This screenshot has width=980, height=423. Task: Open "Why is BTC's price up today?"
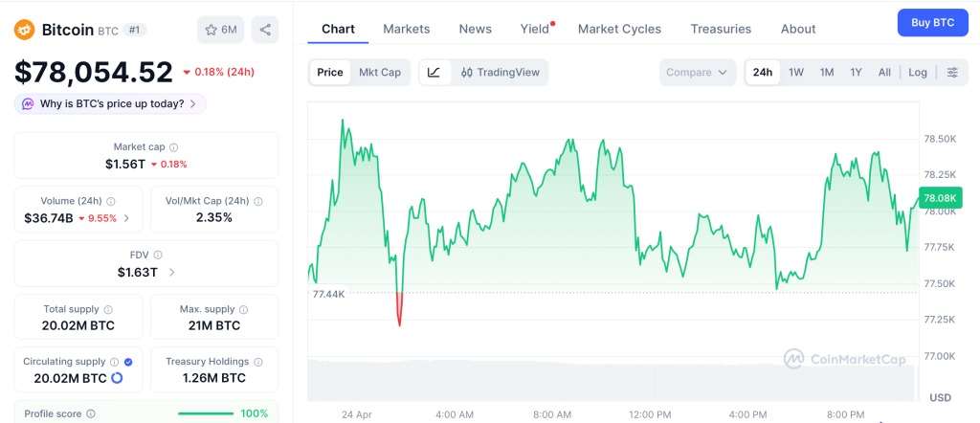tap(110, 103)
